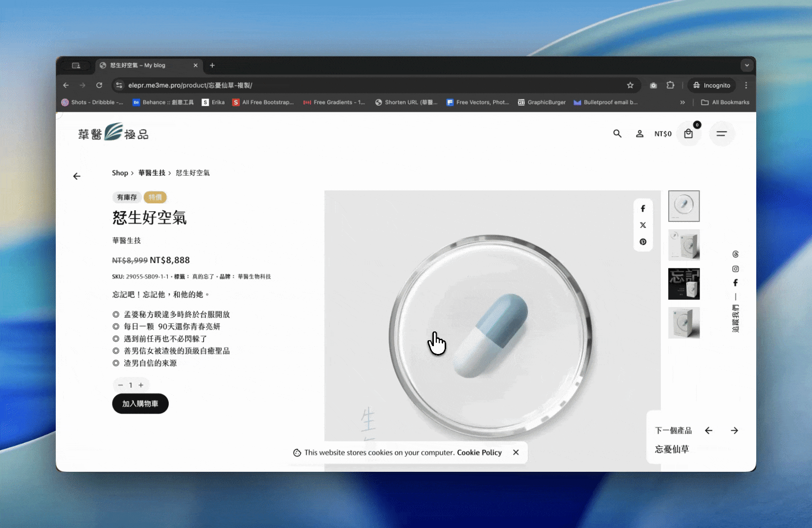Open the Cookie Policy link
The width and height of the screenshot is (812, 528).
[479, 453]
